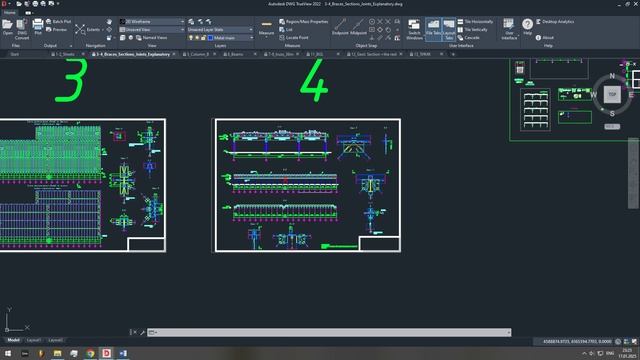Open plot Preview
The image size is (640, 360).
pyautogui.click(x=56, y=29)
